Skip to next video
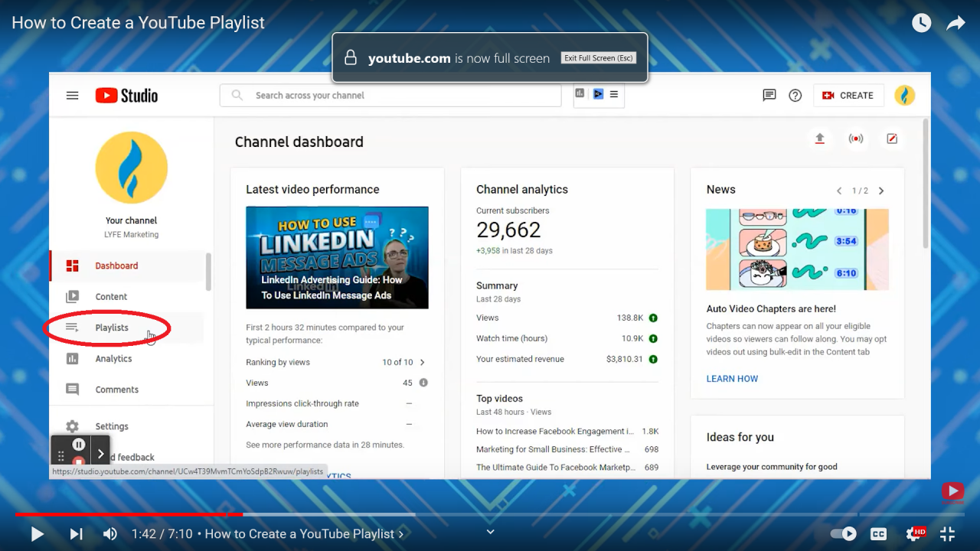Image resolution: width=980 pixels, height=551 pixels. click(76, 534)
